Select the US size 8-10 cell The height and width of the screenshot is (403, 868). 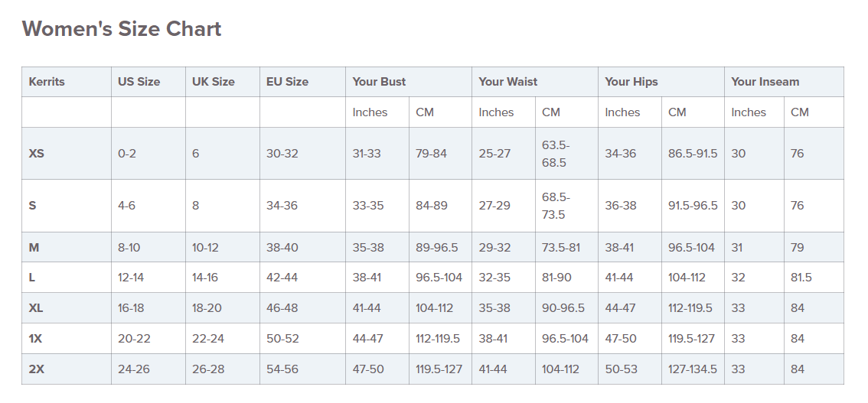[130, 248]
